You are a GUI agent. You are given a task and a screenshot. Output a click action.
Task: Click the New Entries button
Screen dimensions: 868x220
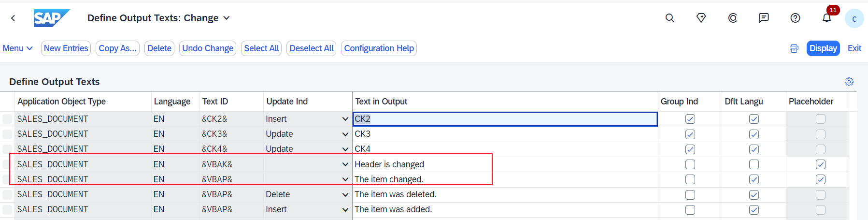66,48
